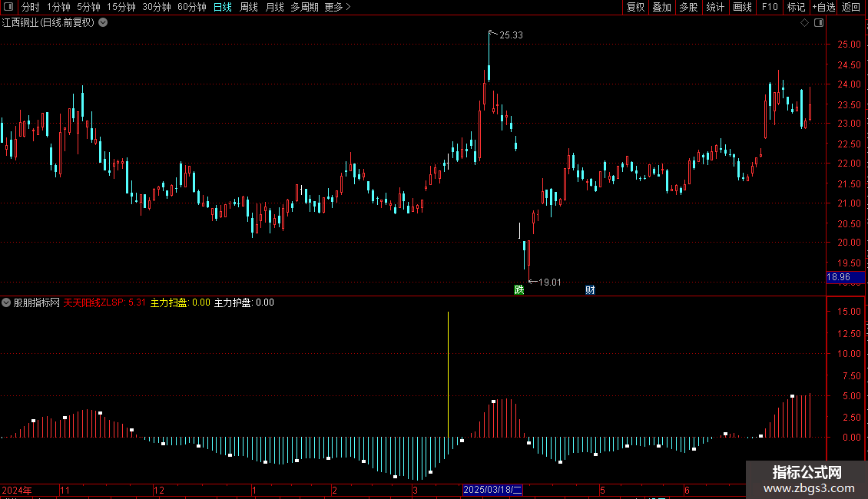Viewport: 868px width, 499px height.
Task: Select the 1分钟 period tab
Action: point(58,7)
